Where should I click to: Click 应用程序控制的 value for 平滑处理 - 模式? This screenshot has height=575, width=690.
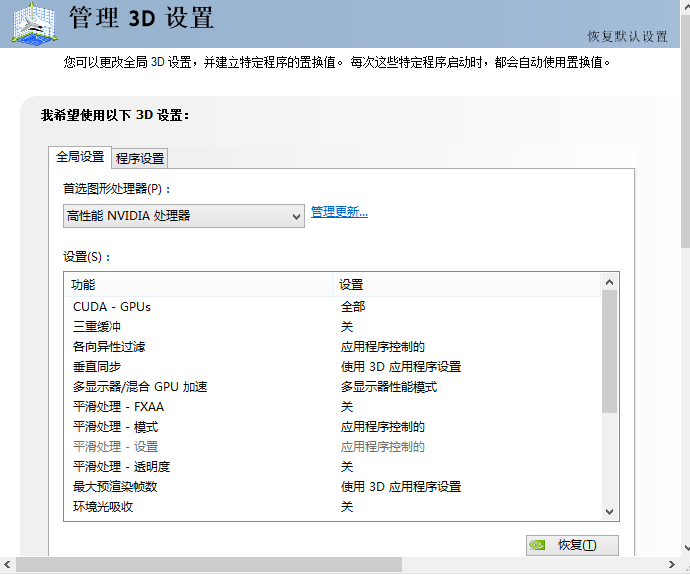[x=382, y=427]
